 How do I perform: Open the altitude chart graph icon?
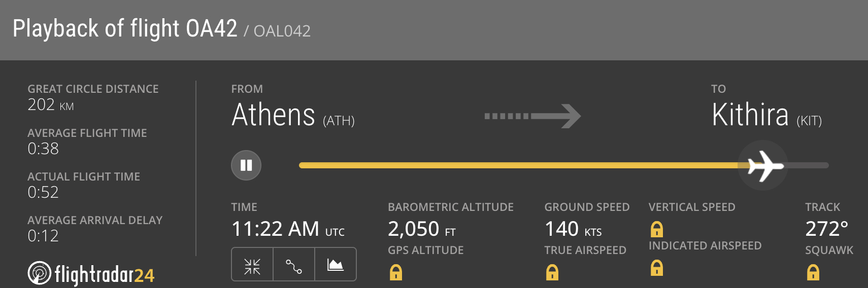(x=335, y=265)
